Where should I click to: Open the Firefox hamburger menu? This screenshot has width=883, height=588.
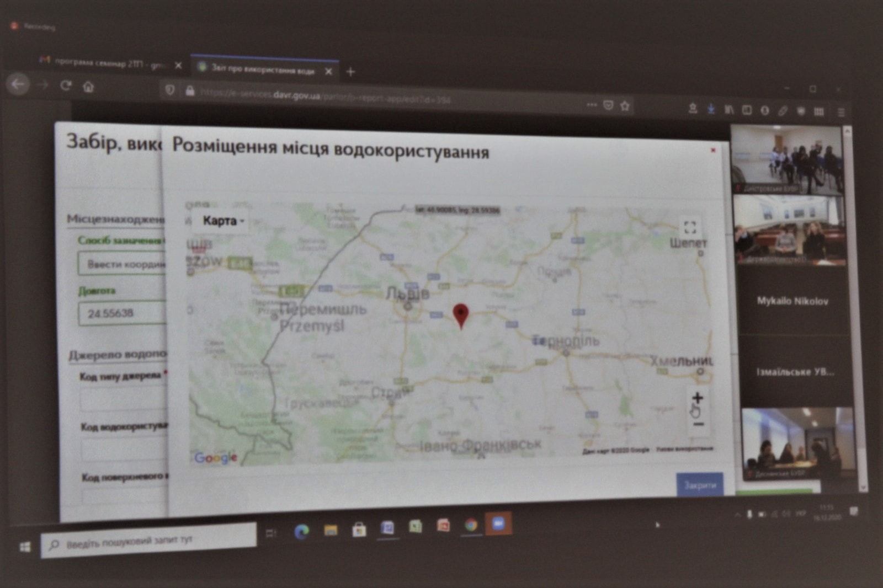tap(842, 112)
